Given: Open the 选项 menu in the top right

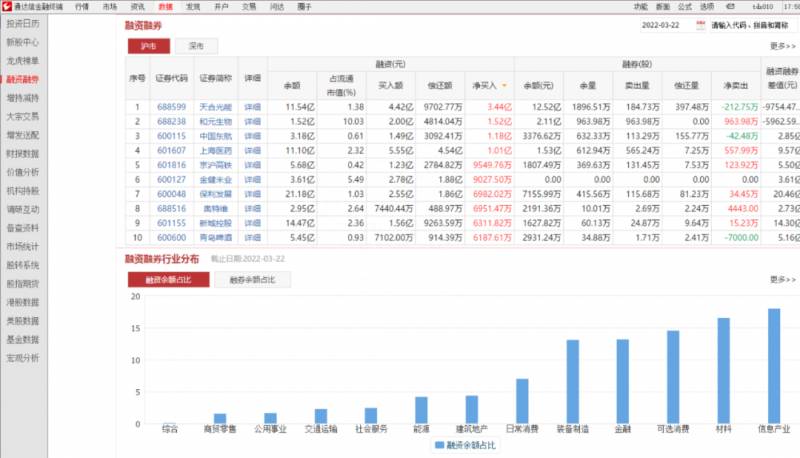Looking at the screenshot, I should 707,7.
